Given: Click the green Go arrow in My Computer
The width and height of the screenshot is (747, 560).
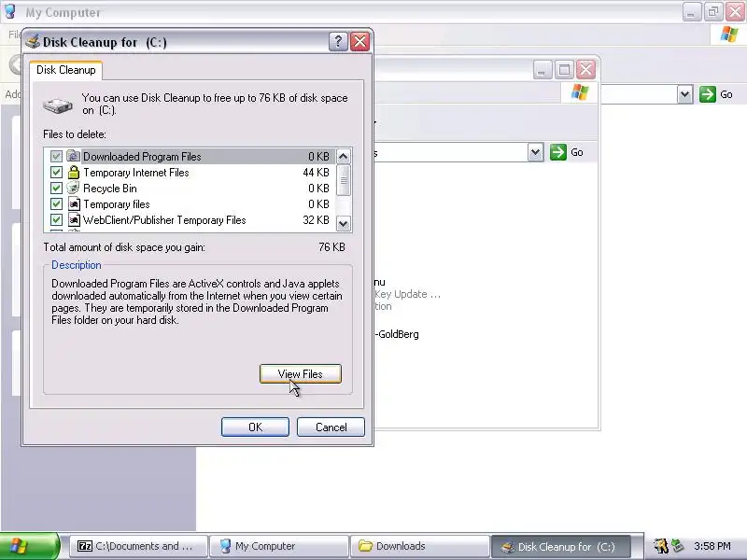Looking at the screenshot, I should [x=708, y=94].
